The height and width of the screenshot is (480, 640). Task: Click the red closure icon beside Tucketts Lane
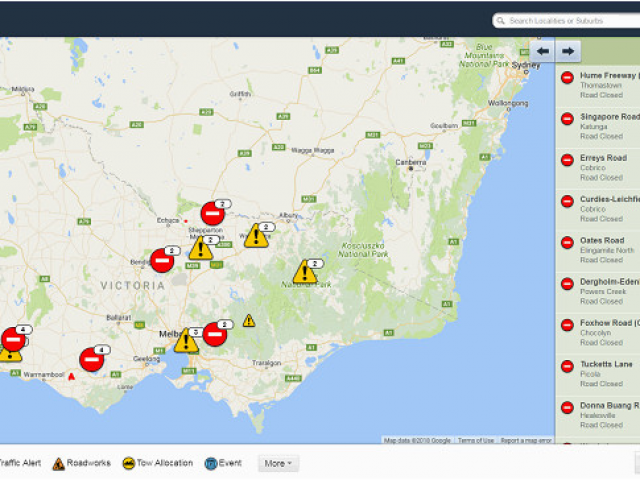[x=567, y=366]
